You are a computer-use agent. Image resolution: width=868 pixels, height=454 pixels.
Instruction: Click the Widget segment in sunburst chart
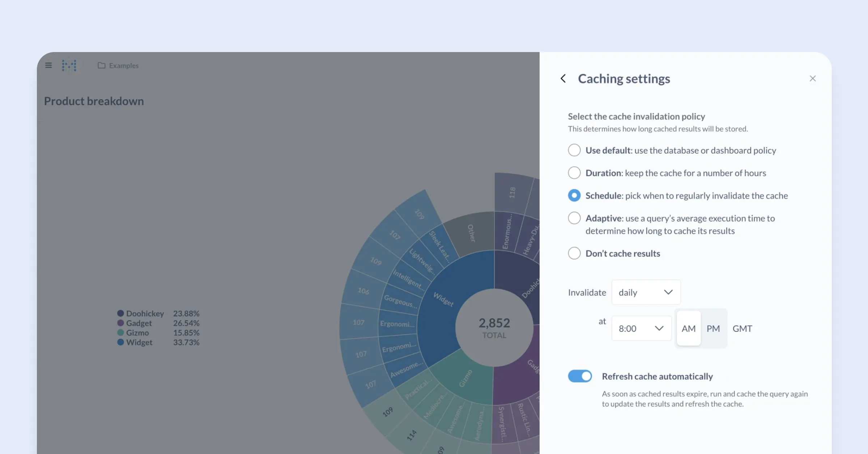point(443,299)
